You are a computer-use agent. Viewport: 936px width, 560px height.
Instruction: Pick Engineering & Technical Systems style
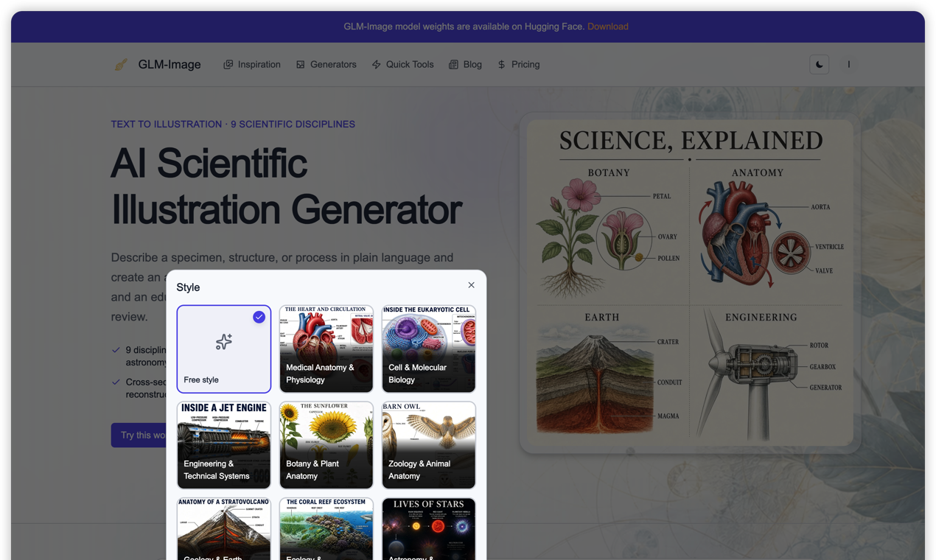pos(224,445)
